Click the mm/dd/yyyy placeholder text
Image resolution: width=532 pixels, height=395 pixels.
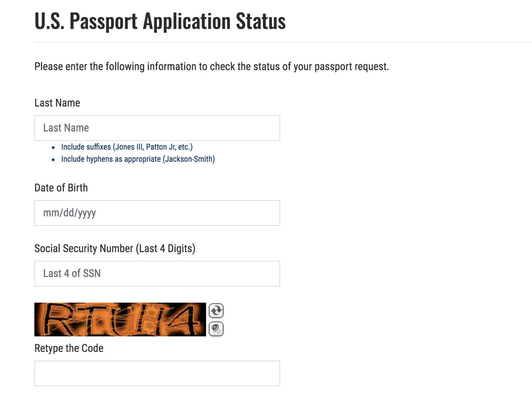[70, 213]
